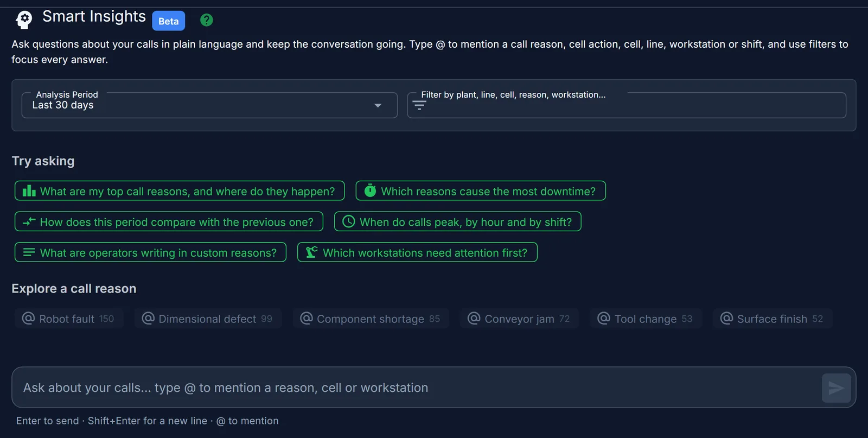
Task: Click the Enter to send hint text
Action: click(x=147, y=421)
